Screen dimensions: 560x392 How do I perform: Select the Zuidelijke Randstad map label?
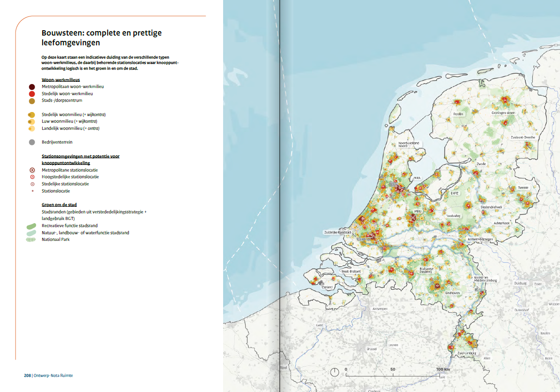pyautogui.click(x=338, y=232)
